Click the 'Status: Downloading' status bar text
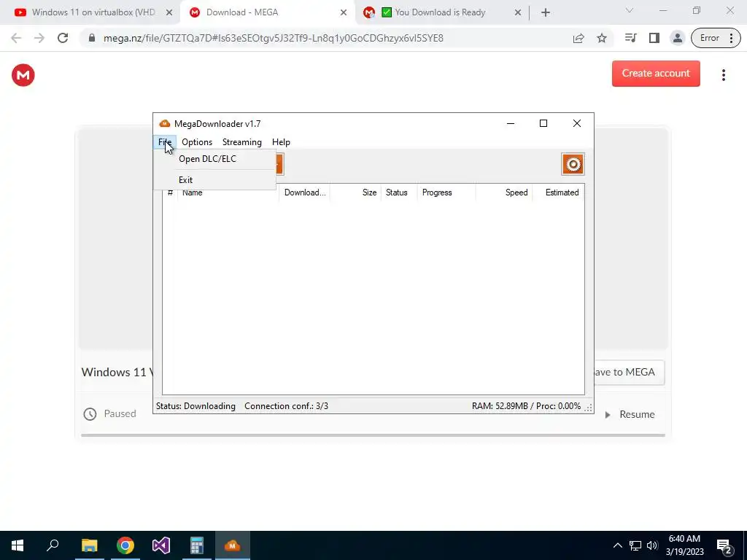747x560 pixels. tap(196, 406)
